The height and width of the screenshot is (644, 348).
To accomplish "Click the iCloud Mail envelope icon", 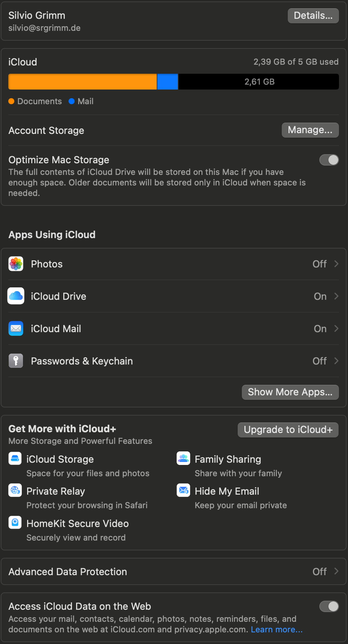I will coord(16,328).
